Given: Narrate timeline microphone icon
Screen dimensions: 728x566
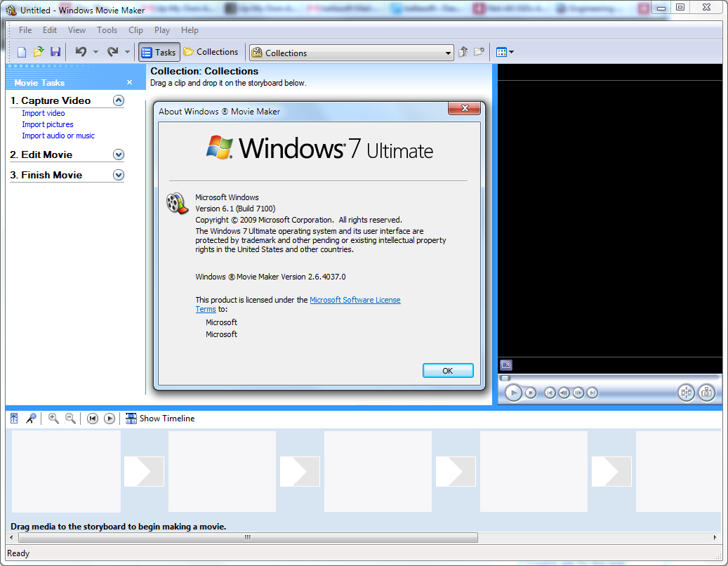Looking at the screenshot, I should click(31, 419).
